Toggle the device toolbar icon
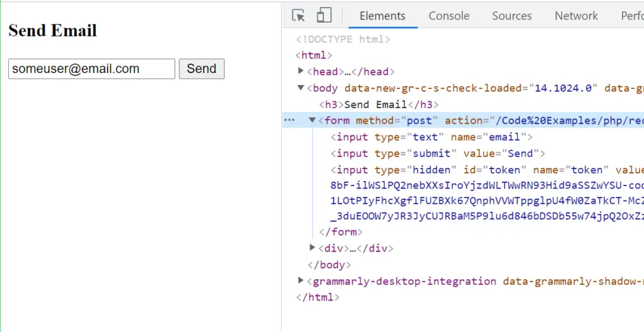The image size is (644, 332). [324, 16]
